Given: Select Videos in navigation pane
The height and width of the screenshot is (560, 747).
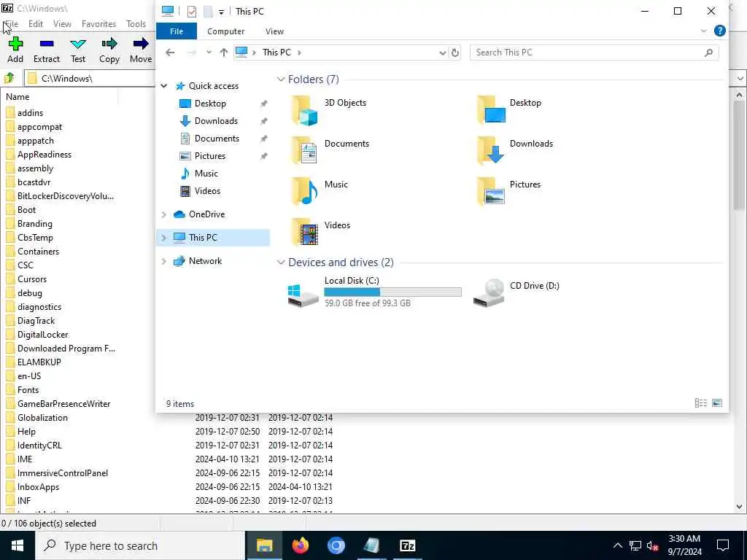Looking at the screenshot, I should click(207, 191).
